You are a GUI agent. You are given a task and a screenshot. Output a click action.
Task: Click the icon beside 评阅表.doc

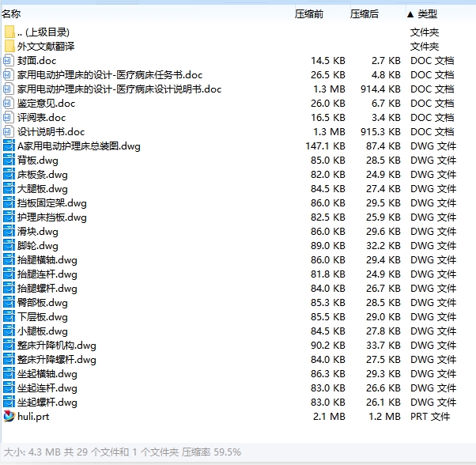(9, 118)
